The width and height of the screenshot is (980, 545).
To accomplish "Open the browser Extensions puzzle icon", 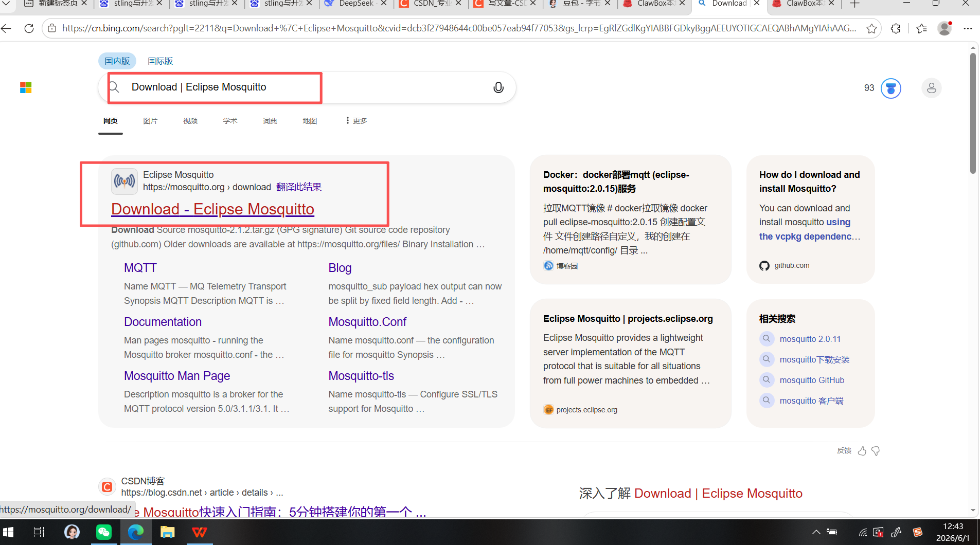I will 896,28.
